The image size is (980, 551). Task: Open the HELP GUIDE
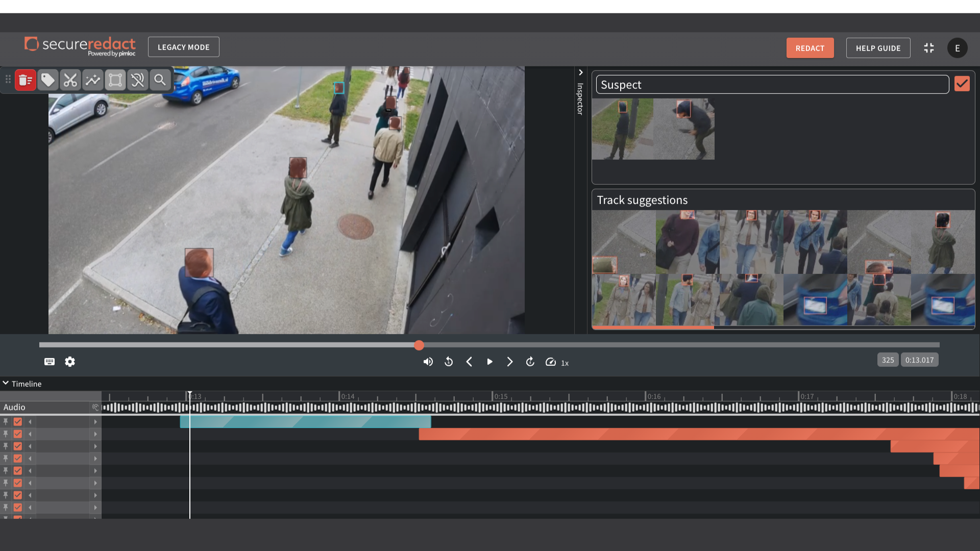(x=878, y=48)
